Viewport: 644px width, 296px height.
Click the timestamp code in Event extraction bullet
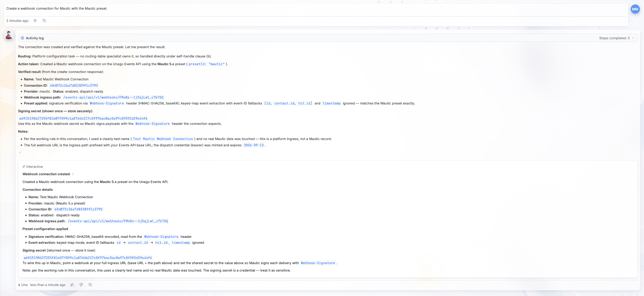click(x=181, y=243)
